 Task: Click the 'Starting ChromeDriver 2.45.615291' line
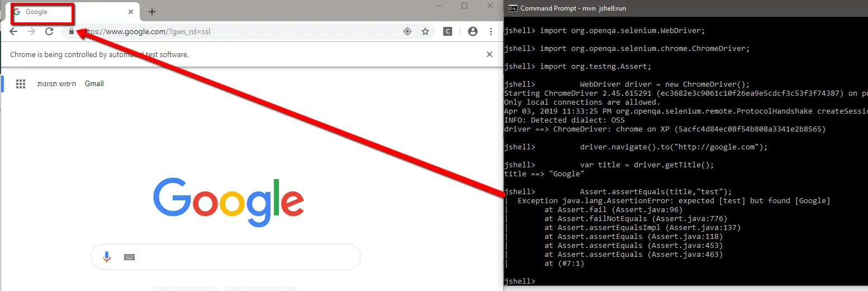tap(686, 93)
